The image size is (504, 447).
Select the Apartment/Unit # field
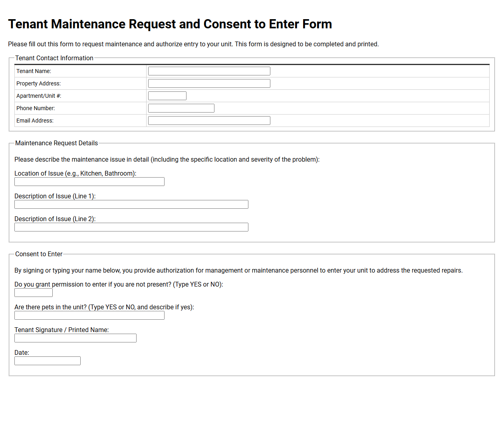167,96
